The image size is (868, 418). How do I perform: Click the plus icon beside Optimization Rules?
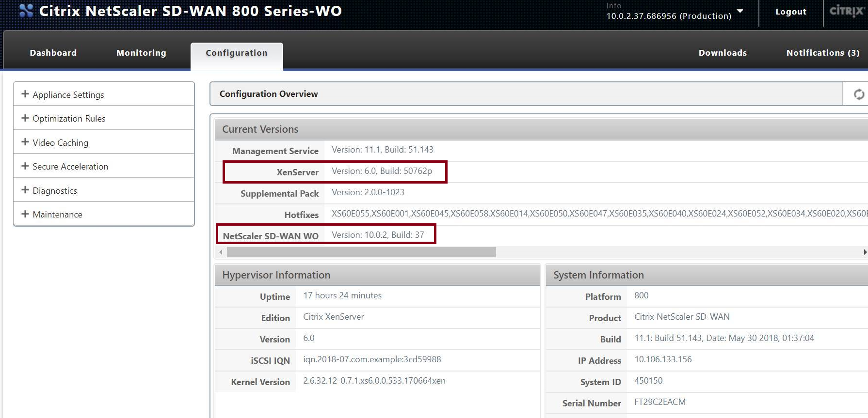25,118
